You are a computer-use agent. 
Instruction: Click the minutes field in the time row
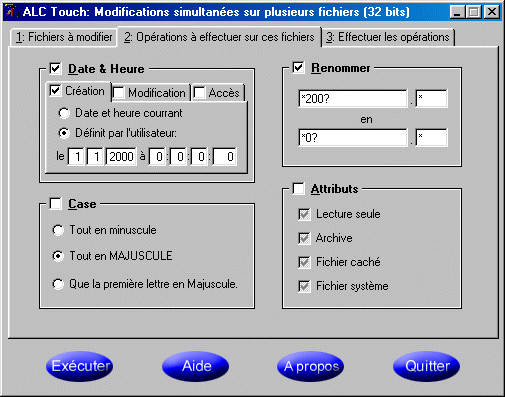[x=178, y=156]
